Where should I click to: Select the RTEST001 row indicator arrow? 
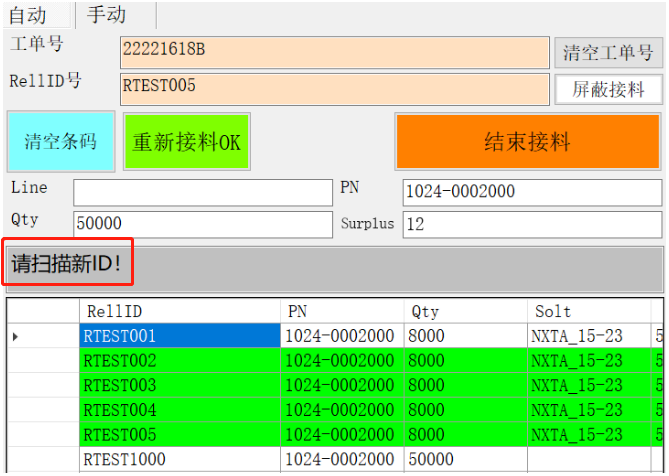15,337
